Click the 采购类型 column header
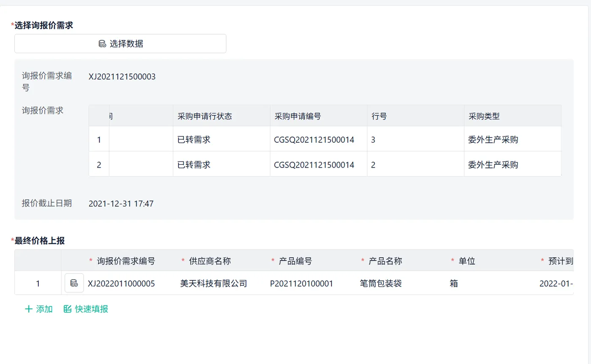Image resolution: width=591 pixels, height=364 pixels. click(x=484, y=117)
